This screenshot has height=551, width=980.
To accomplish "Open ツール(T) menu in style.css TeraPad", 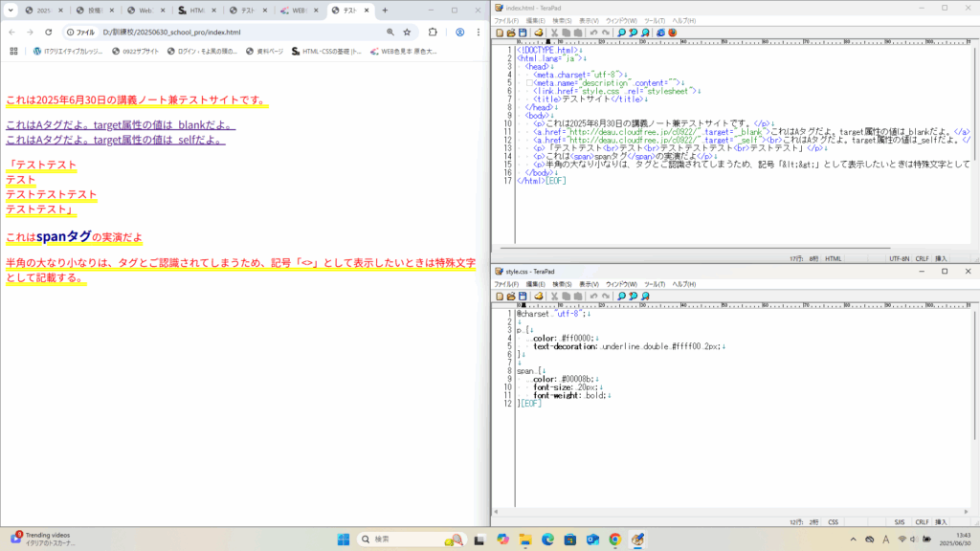I will (654, 284).
